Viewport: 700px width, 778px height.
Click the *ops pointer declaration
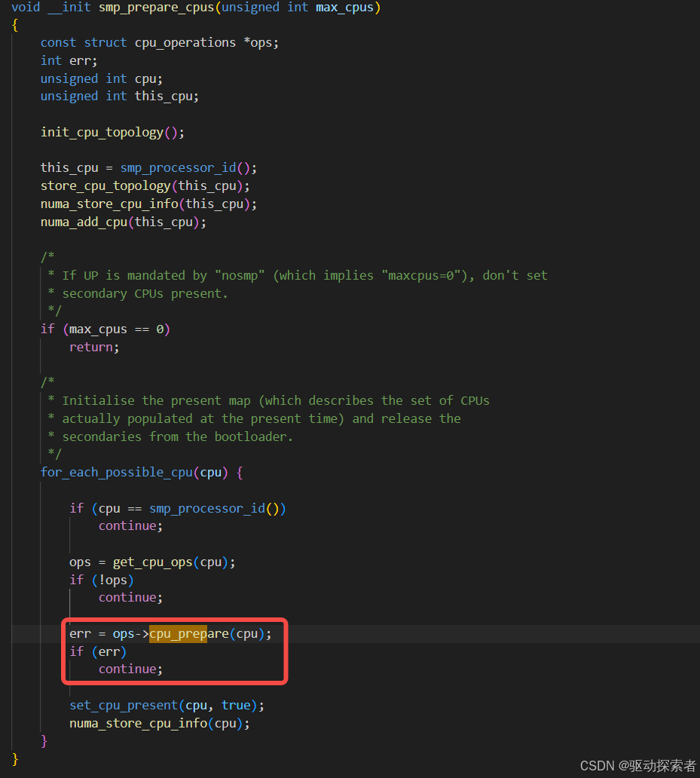[258, 43]
